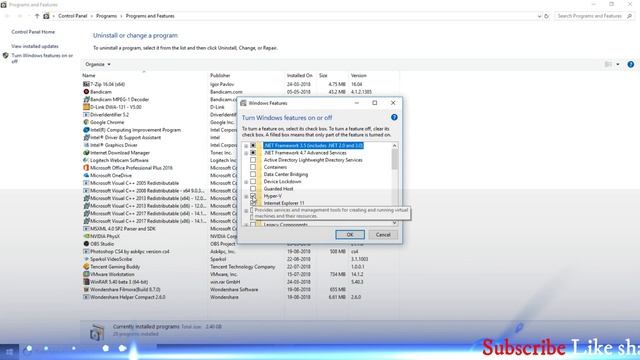640x360 pixels.
Task: Click the Internet Download Manager icon
Action: 86,153
